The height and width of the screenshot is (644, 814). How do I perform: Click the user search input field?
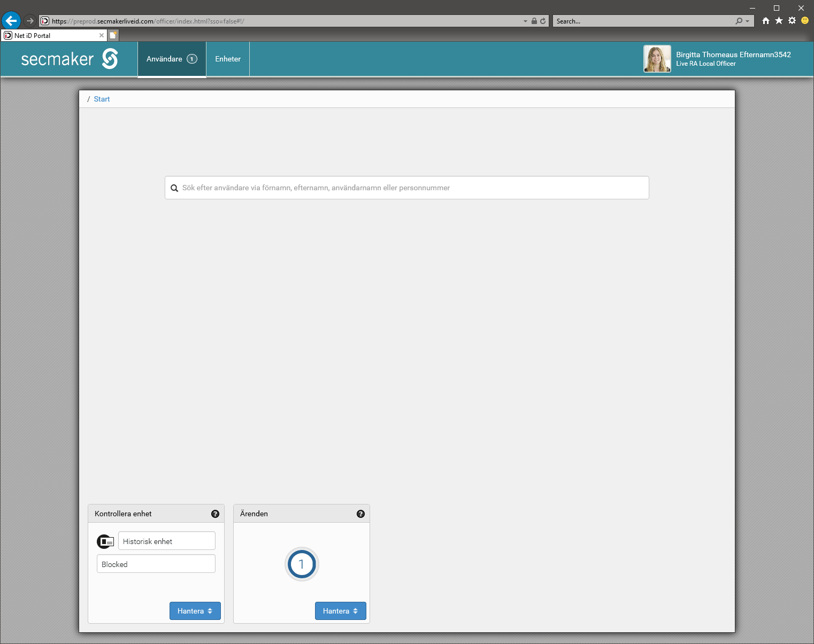click(406, 188)
